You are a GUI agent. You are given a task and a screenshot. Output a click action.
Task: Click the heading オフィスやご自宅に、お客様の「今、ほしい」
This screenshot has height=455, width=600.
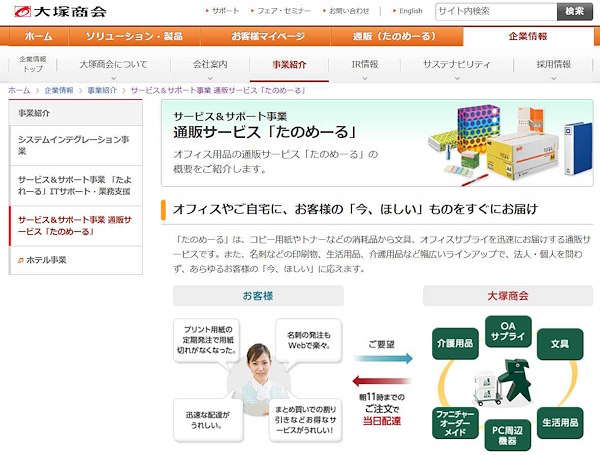pos(355,209)
